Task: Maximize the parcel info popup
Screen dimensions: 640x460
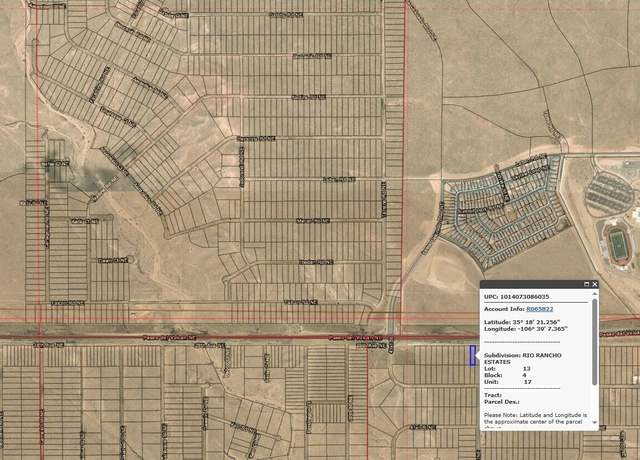Action: point(587,284)
